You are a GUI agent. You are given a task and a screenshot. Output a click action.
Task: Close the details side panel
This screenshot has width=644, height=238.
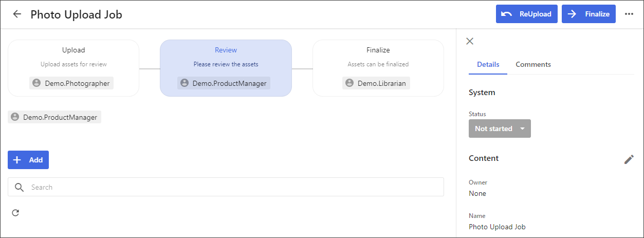470,41
